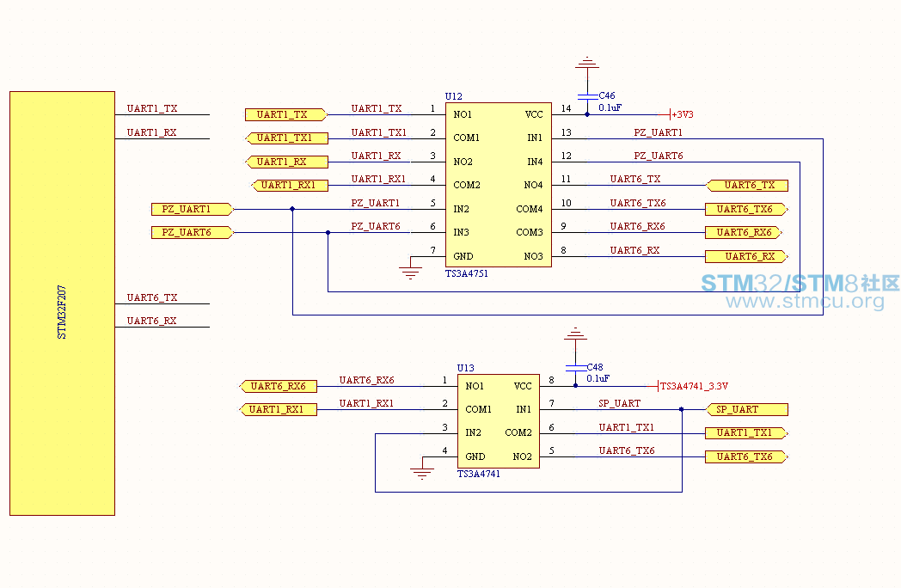Click the UART6_TX6 yellow port on U13 pin 5
901x588 pixels.
pyautogui.click(x=746, y=457)
